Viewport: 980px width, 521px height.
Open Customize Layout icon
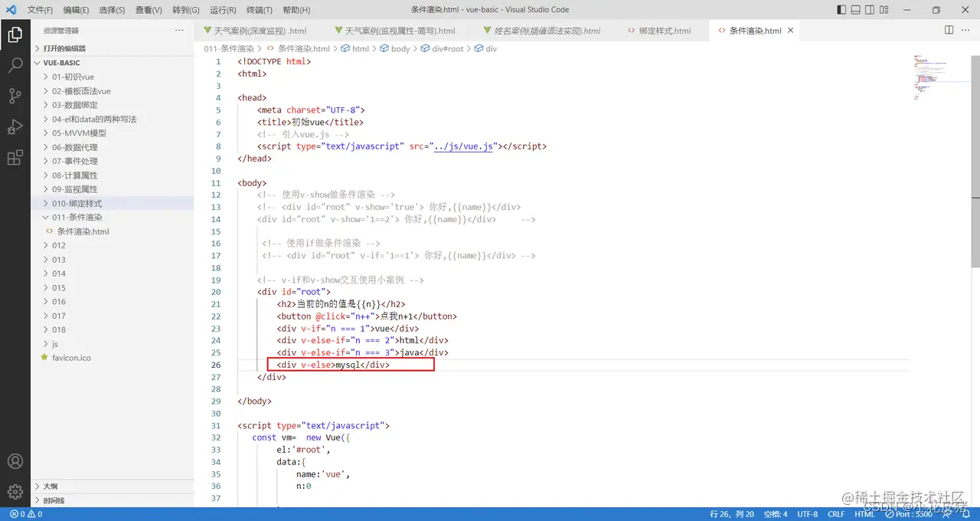[x=886, y=10]
